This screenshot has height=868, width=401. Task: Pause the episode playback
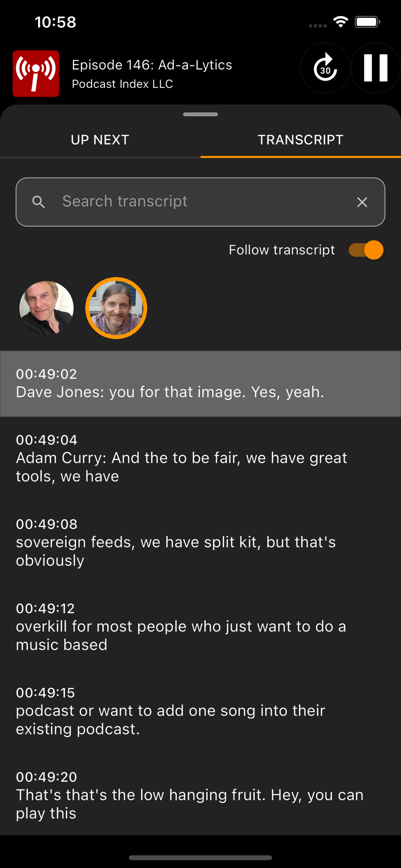point(375,68)
